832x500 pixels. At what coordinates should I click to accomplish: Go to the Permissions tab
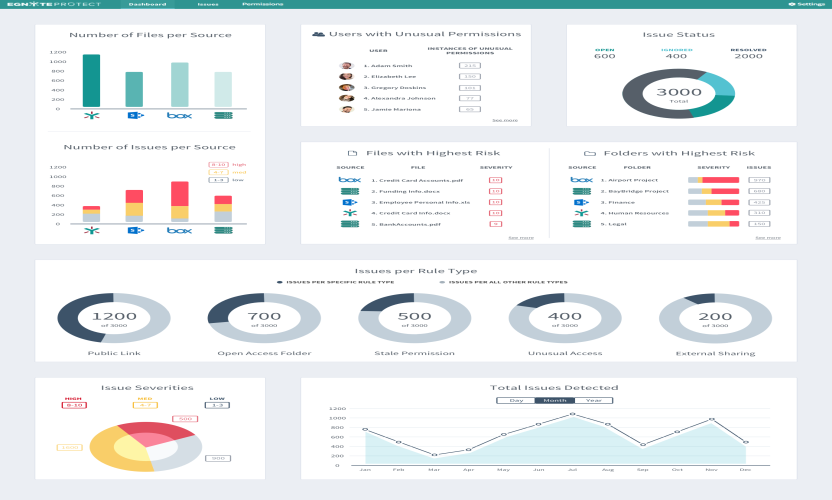(262, 4)
